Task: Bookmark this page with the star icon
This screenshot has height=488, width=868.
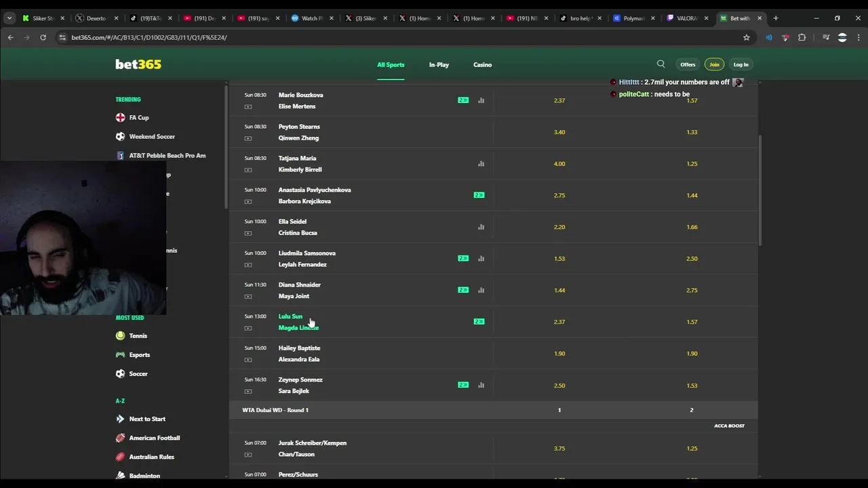Action: [747, 37]
